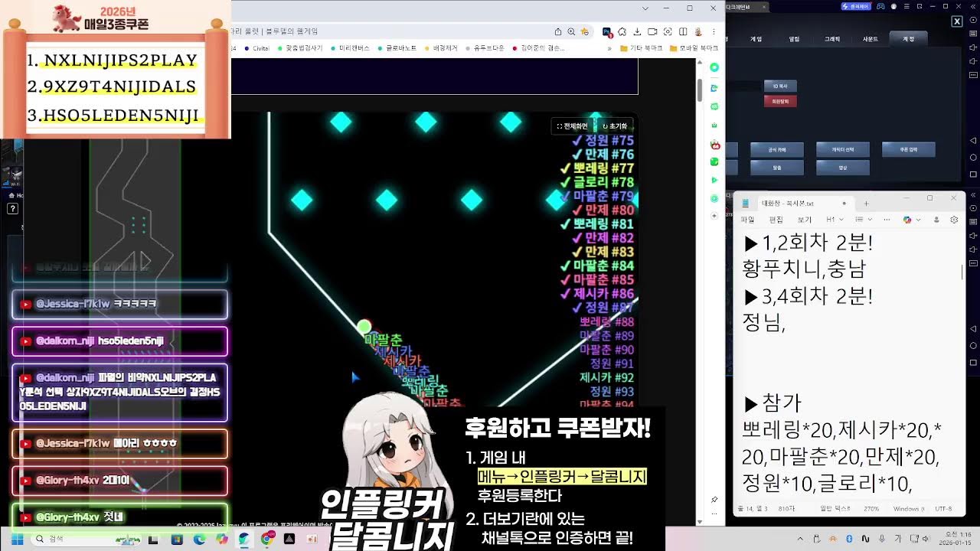
Task: Open the Chrome profile avatar
Action: pos(698,31)
